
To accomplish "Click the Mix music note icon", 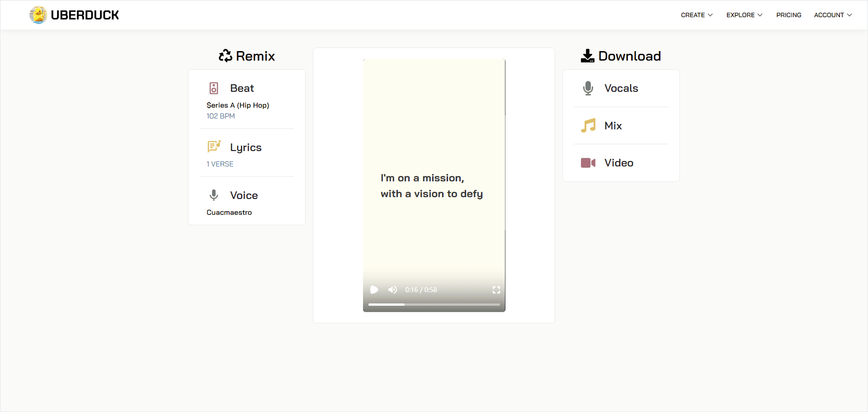I will [x=588, y=125].
